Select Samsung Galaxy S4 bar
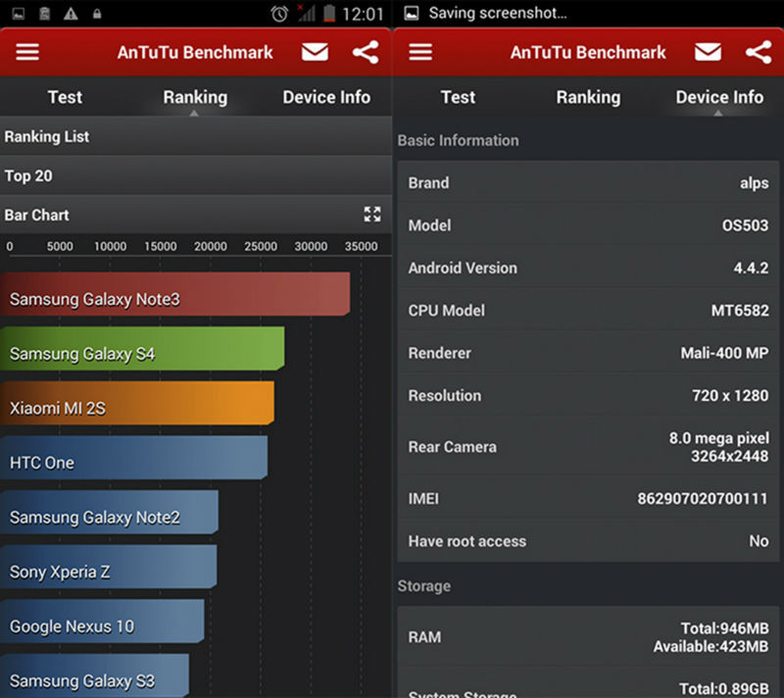This screenshot has width=784, height=698. point(142,348)
